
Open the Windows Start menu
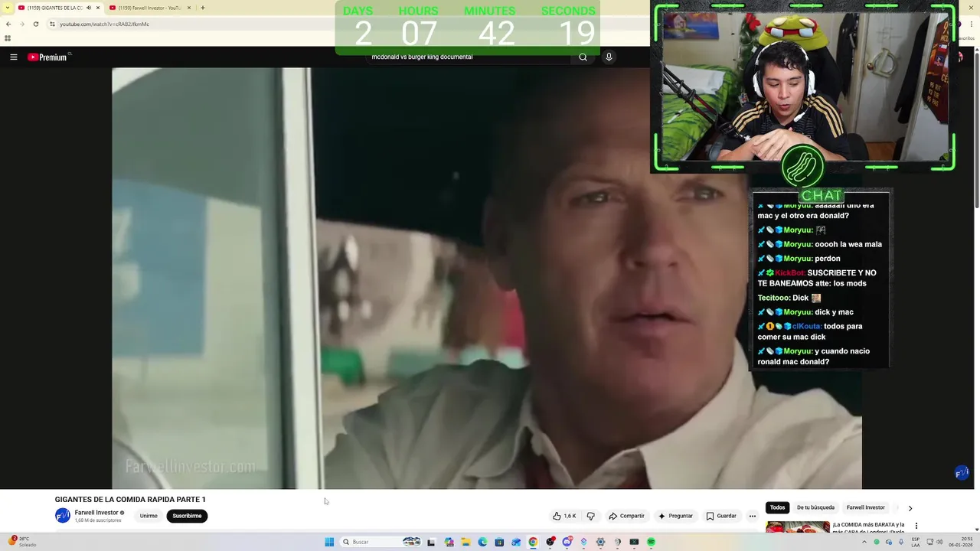(x=329, y=542)
